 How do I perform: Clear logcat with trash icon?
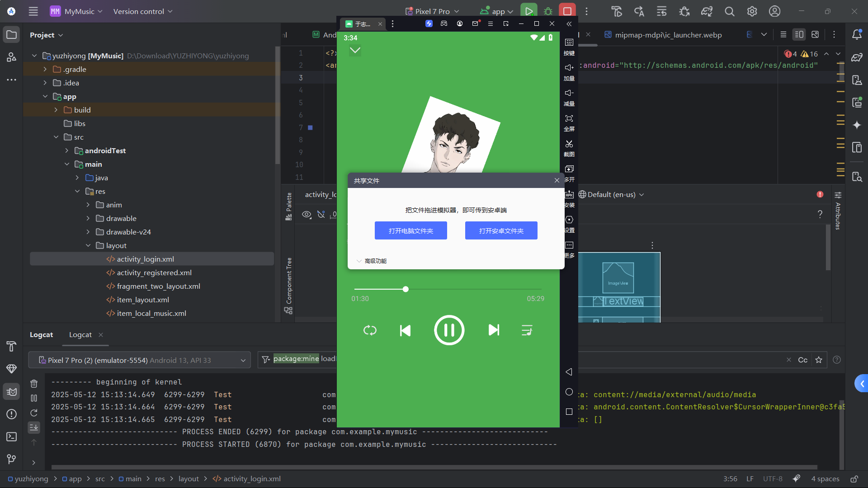pos(34,384)
